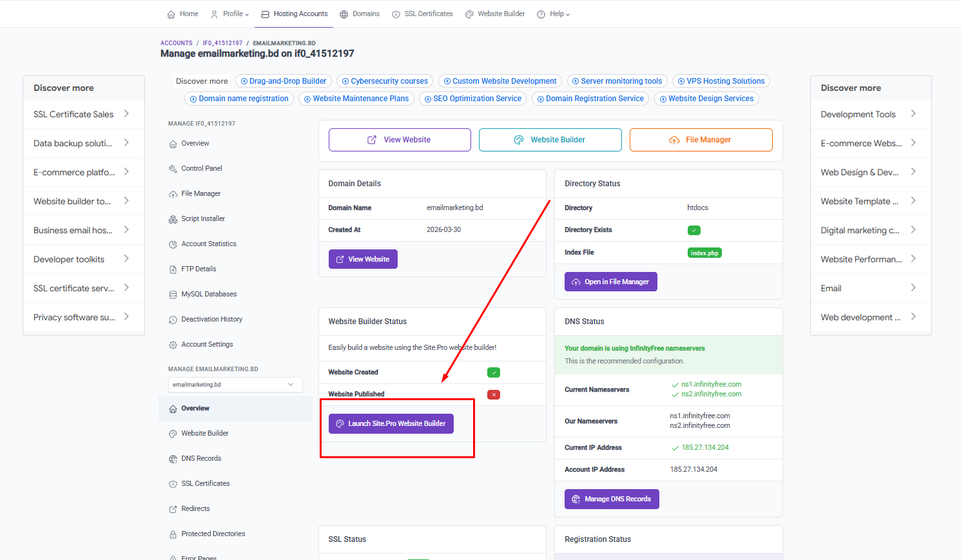961x560 pixels.
Task: Select Control Panel in the sidebar
Action: click(202, 168)
